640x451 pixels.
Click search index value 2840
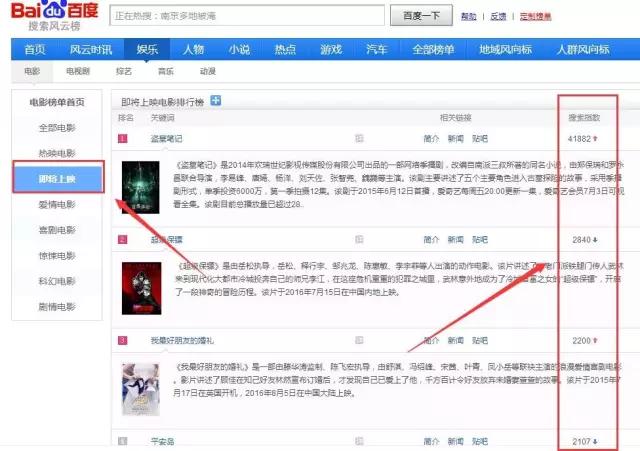point(581,240)
